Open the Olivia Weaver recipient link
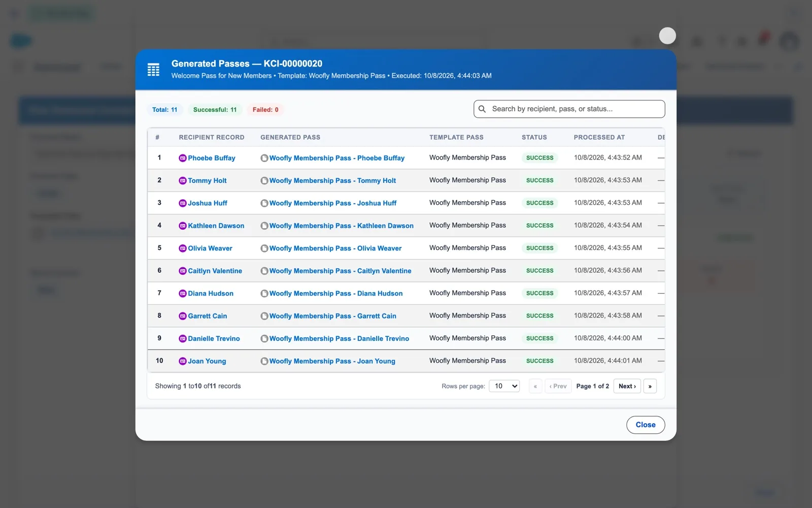812x508 pixels. point(210,248)
